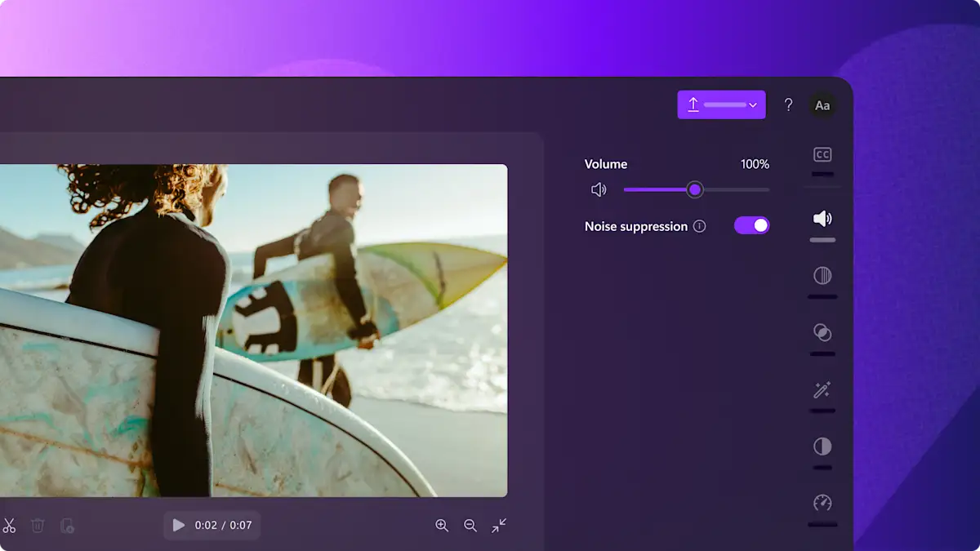The width and height of the screenshot is (980, 551).
Task: Click the Aa account avatar
Action: [x=822, y=104]
